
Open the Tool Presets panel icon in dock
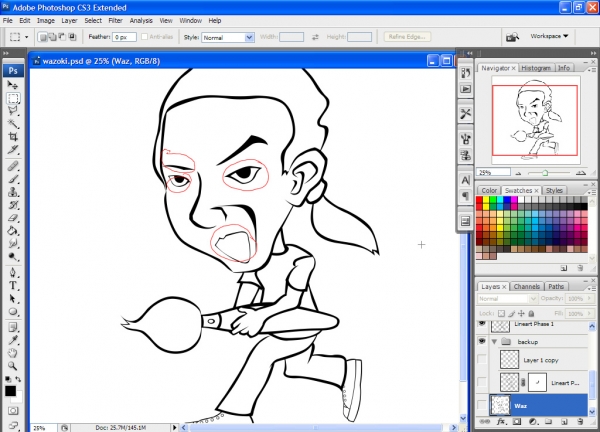[465, 114]
